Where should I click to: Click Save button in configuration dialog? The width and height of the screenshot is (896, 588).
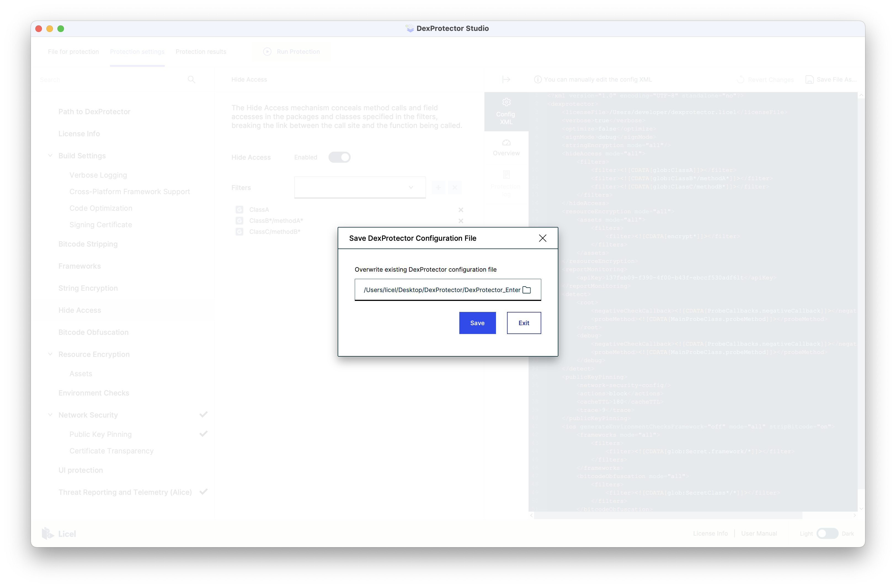point(477,323)
